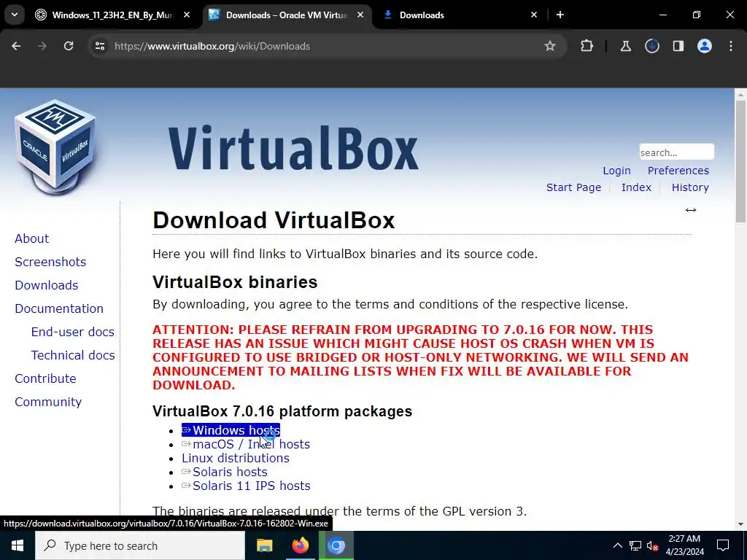The height and width of the screenshot is (560, 747).
Task: Open Chrome Labs flask icon
Action: tap(625, 46)
